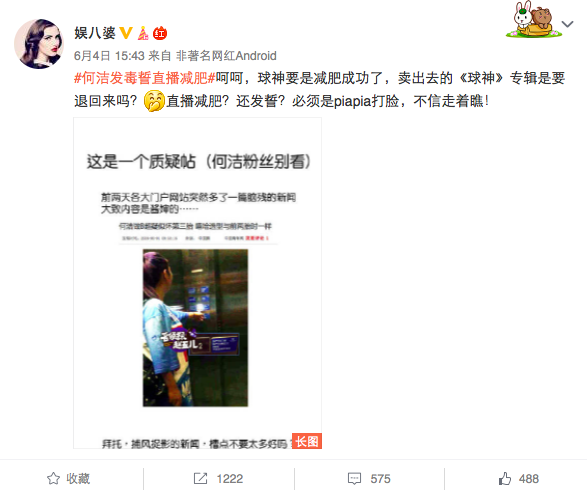587x494 pixels.
Task: Open the #何洁发毒誓直播减肥# hashtag topic
Action: pyautogui.click(x=145, y=78)
